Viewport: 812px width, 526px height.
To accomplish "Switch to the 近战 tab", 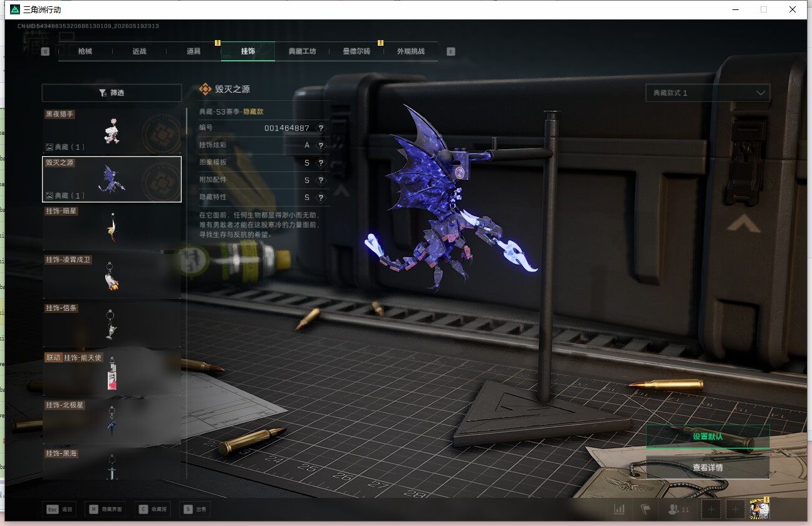I will coord(140,51).
